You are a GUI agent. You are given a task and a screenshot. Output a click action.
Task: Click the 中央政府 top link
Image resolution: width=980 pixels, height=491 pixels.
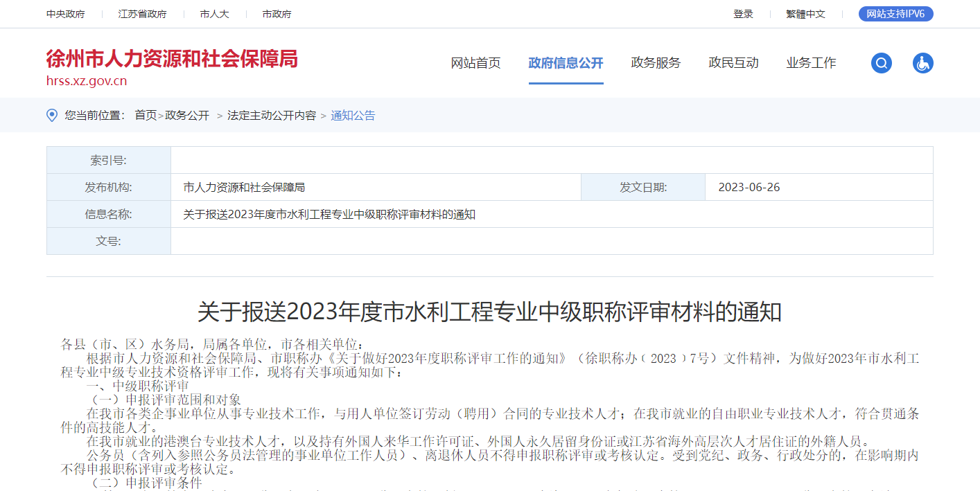[x=66, y=14]
